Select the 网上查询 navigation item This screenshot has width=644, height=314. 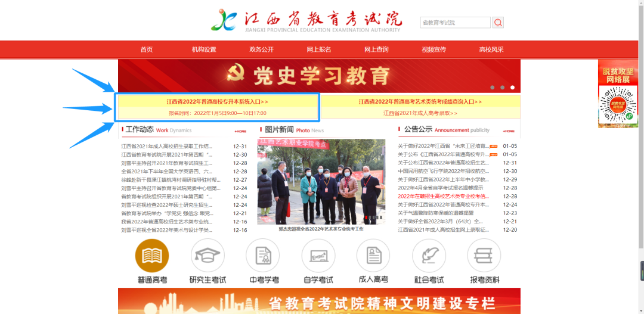pos(376,49)
